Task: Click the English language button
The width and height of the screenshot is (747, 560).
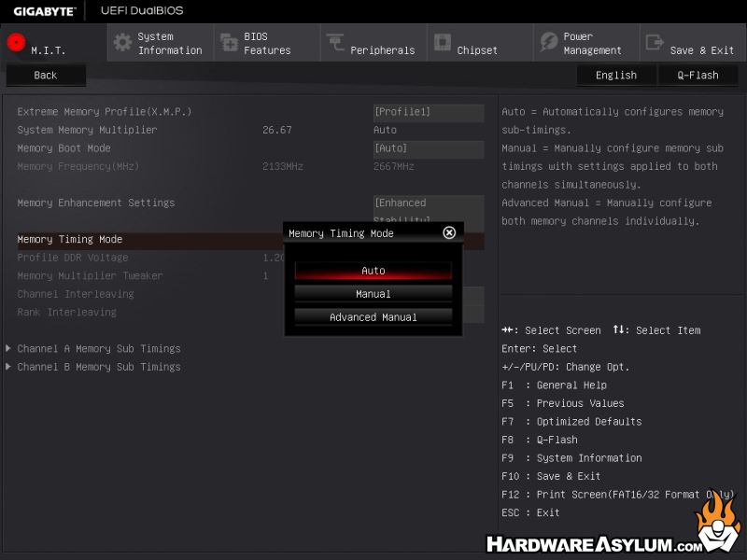Action: click(x=615, y=76)
